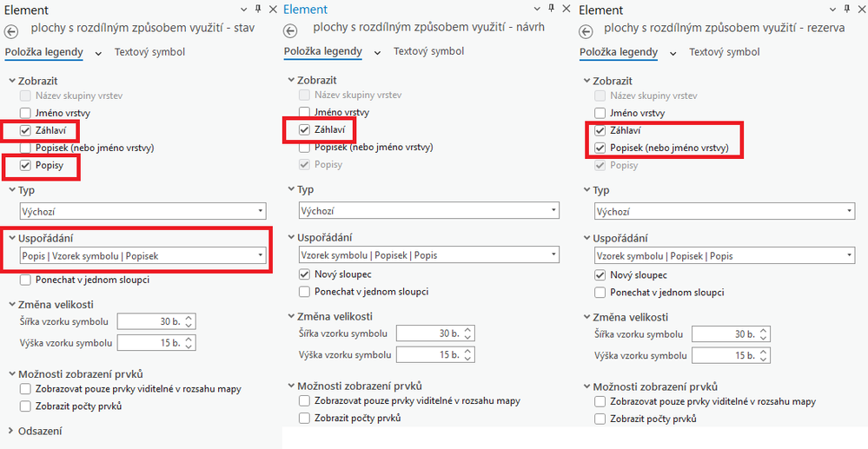Open the chevron menu beside 'Položka legendy' in 'návrh' pane
Viewport: 868px width, 449px height.
point(377,53)
